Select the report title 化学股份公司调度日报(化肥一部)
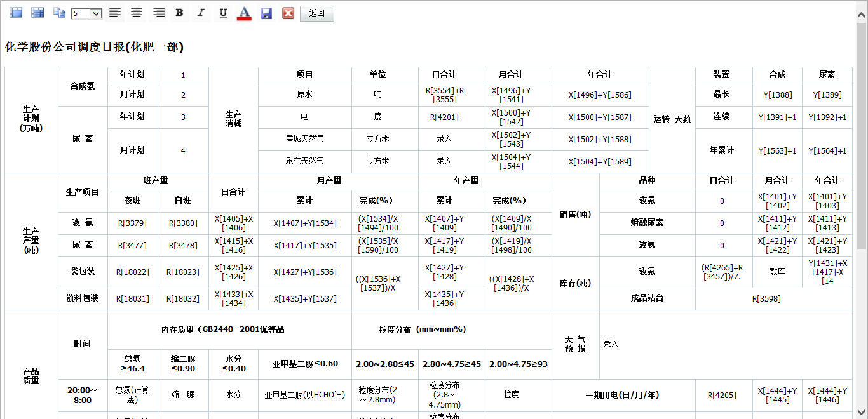868x419 pixels. pos(94,47)
